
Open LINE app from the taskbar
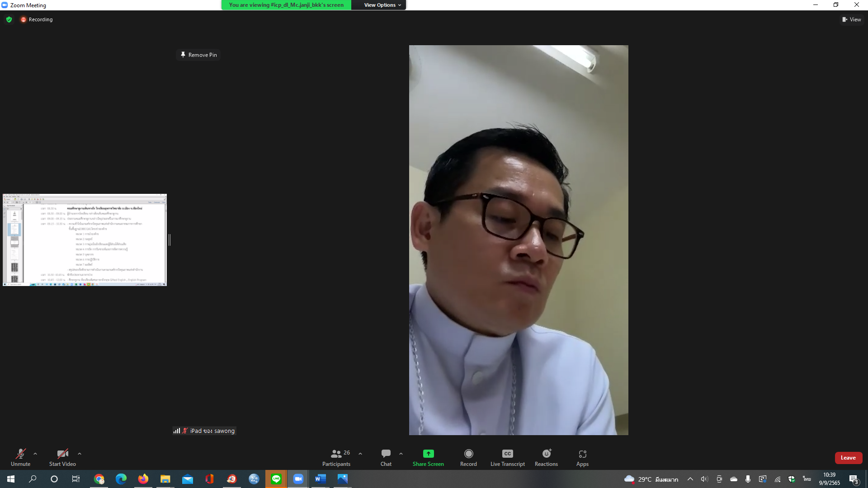tap(276, 479)
